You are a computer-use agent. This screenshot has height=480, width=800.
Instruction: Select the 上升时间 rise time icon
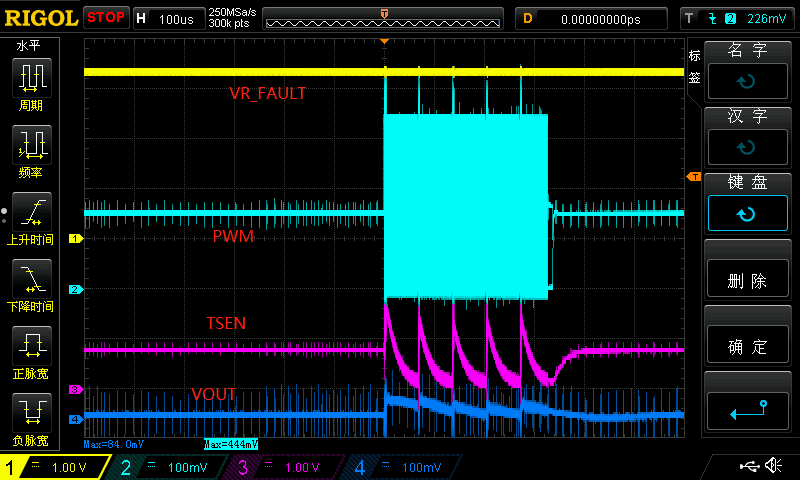tap(32, 212)
